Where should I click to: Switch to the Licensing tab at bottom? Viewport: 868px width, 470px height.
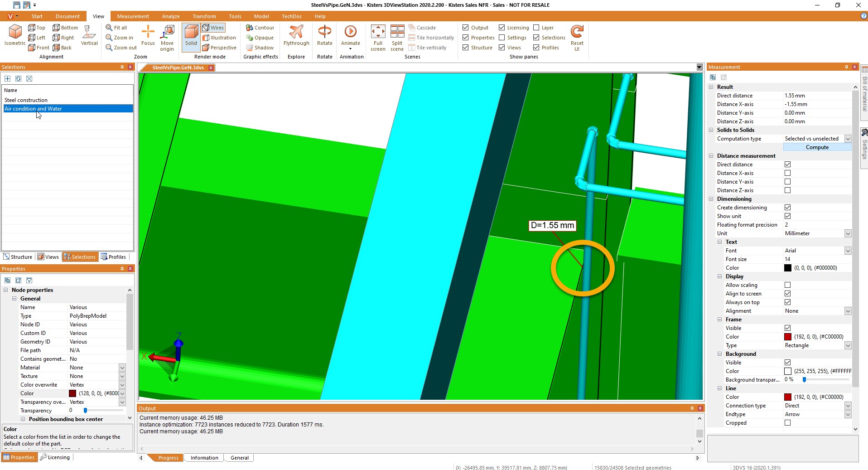55,457
